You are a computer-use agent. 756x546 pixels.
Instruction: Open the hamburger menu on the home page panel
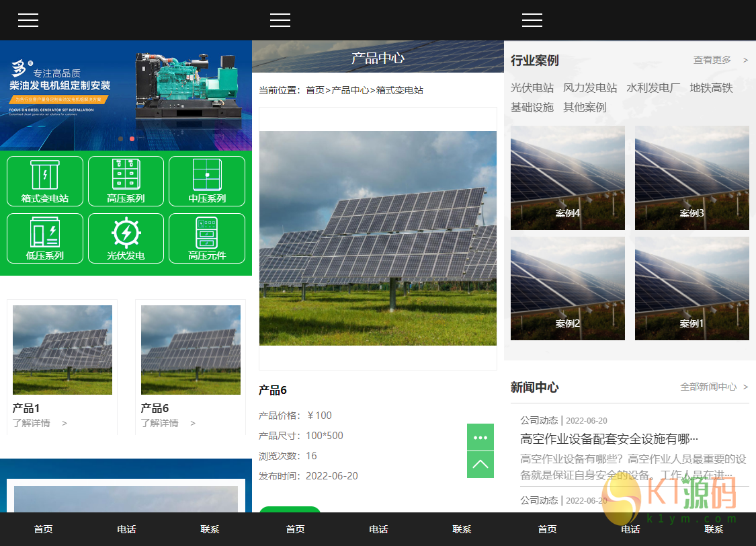click(28, 20)
